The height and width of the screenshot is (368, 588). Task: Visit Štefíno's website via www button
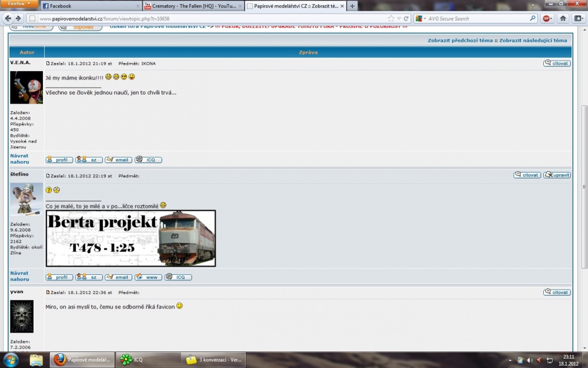[148, 277]
